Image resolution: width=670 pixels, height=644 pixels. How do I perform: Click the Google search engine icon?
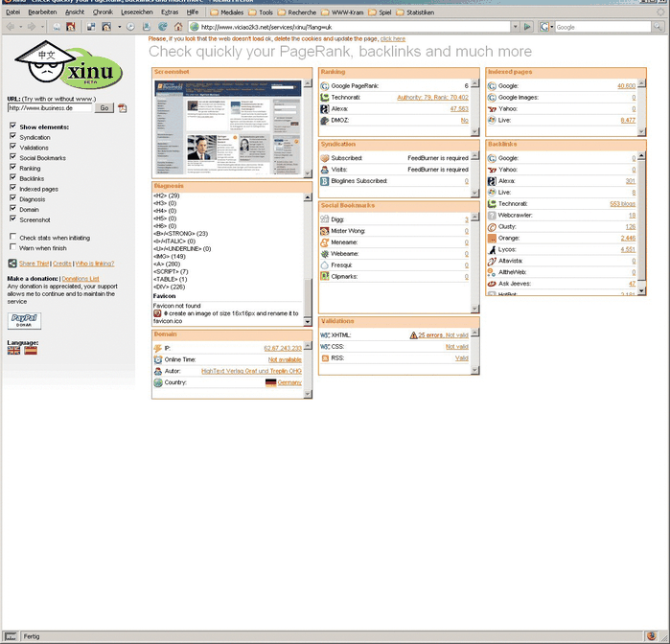[543, 27]
